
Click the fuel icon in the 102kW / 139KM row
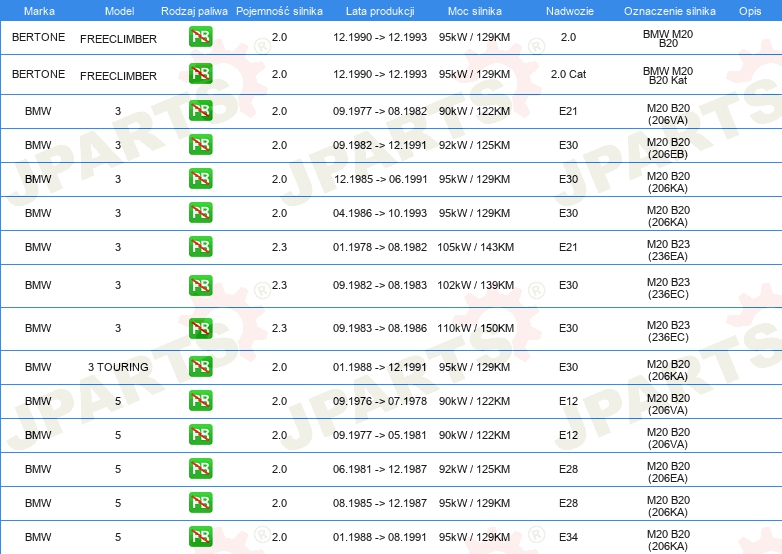tap(200, 285)
